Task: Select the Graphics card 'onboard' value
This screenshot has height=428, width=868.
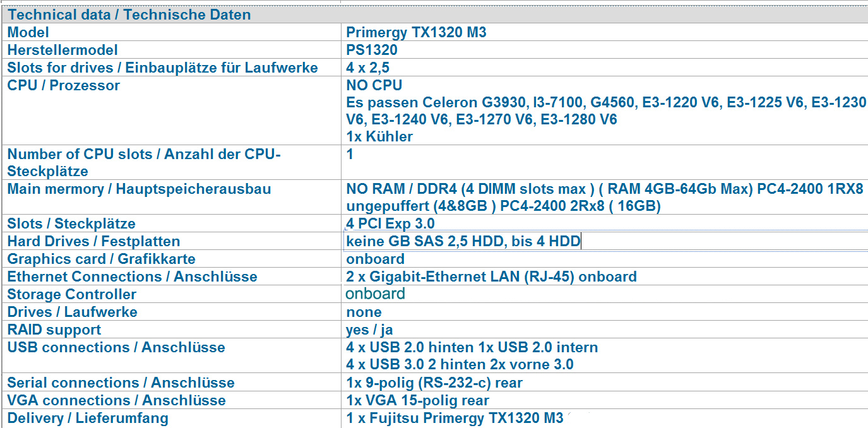Action: pos(375,259)
